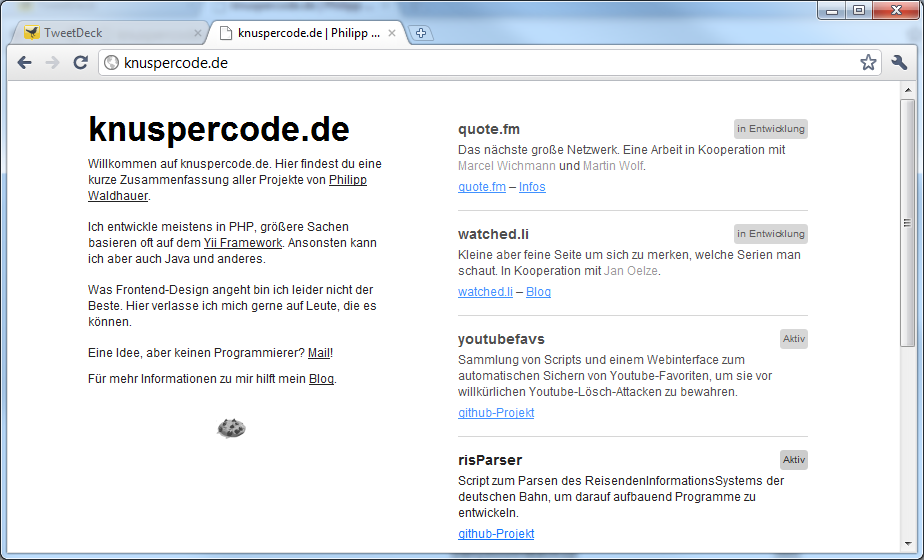Viewport: 924px width, 560px height.
Task: Click the Mail link
Action: tap(318, 352)
